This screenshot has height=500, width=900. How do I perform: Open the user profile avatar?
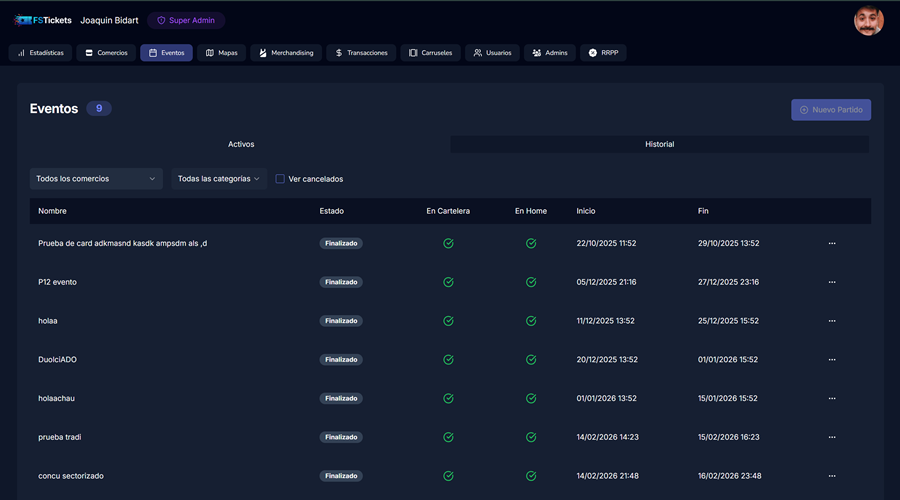click(x=868, y=21)
